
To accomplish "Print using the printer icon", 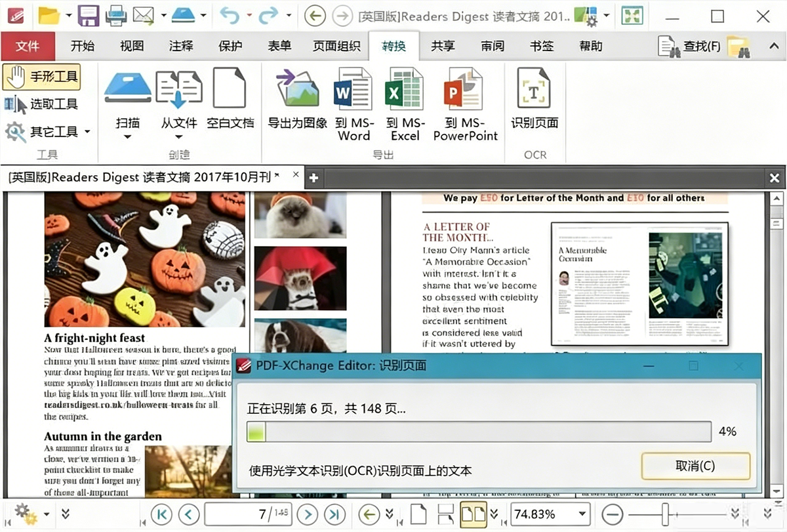I will pyautogui.click(x=115, y=15).
